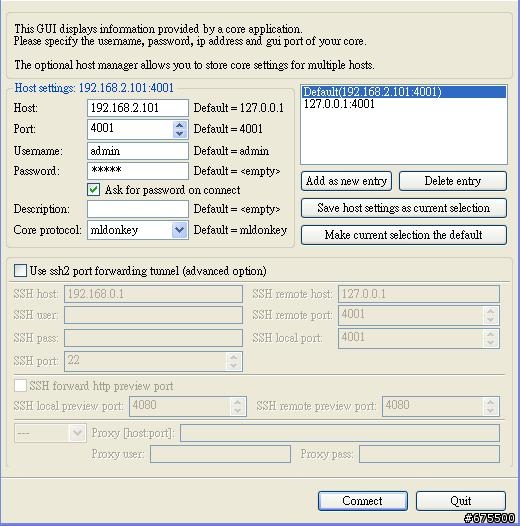Click SSH remote preview port spinner
Screen dimensions: 520x526
click(491, 406)
